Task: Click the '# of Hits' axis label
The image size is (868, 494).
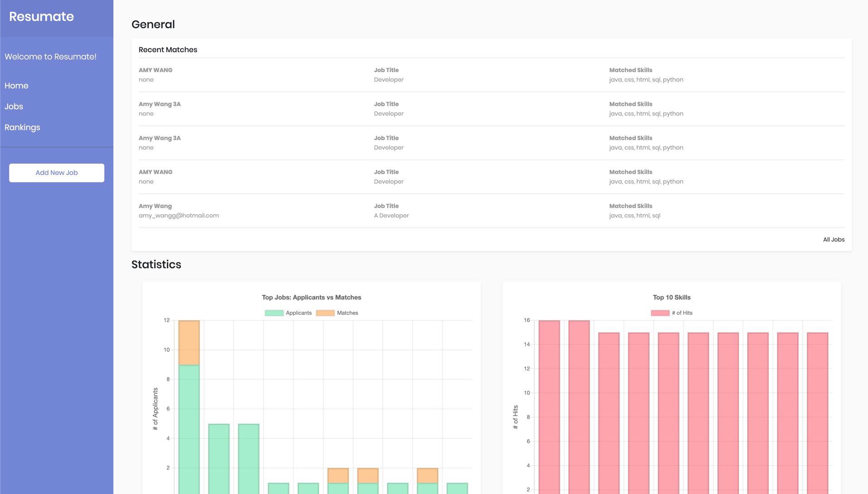Action: pyautogui.click(x=515, y=417)
